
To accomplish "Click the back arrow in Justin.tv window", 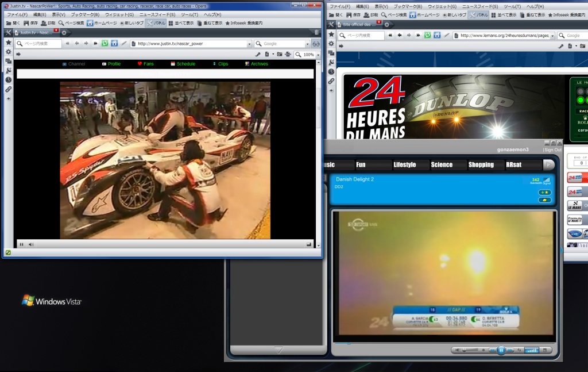I will click(77, 44).
